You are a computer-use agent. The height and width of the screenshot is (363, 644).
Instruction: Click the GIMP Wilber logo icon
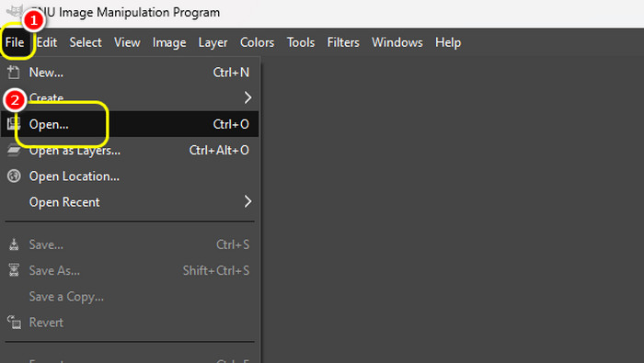click(15, 11)
